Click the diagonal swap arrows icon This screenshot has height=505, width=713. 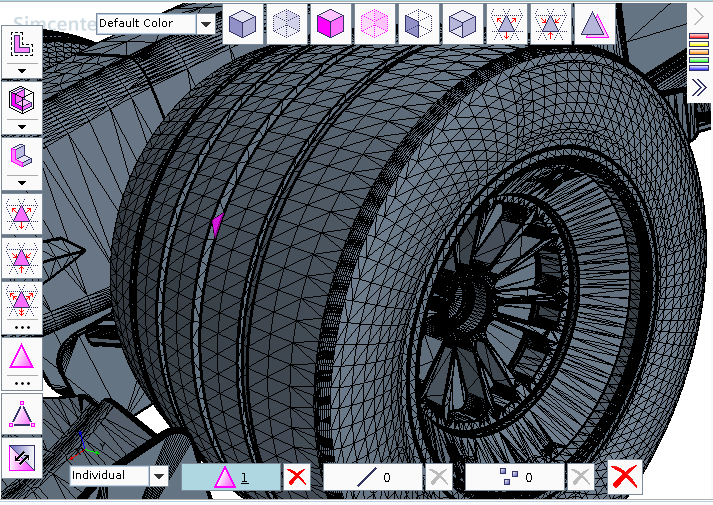(21, 458)
